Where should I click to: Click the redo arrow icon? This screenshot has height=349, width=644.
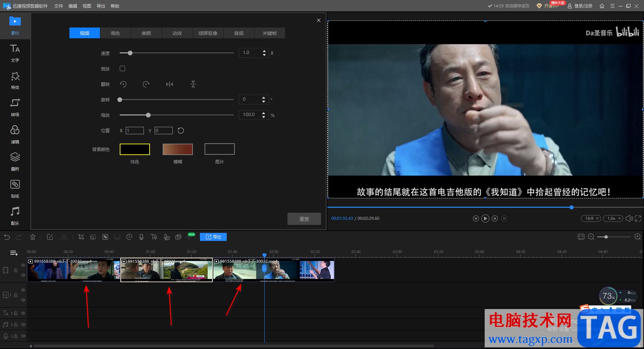(x=19, y=237)
